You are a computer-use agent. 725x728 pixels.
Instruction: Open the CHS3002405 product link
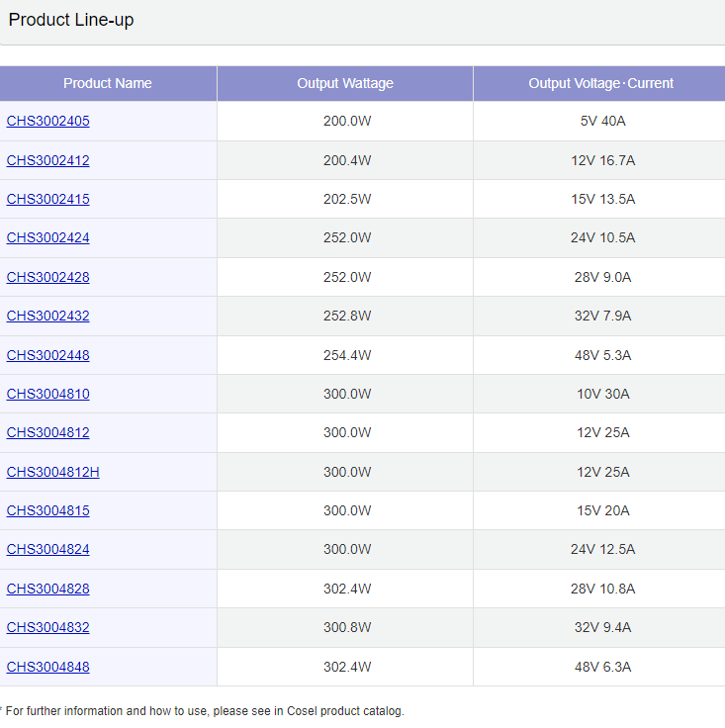(47, 122)
